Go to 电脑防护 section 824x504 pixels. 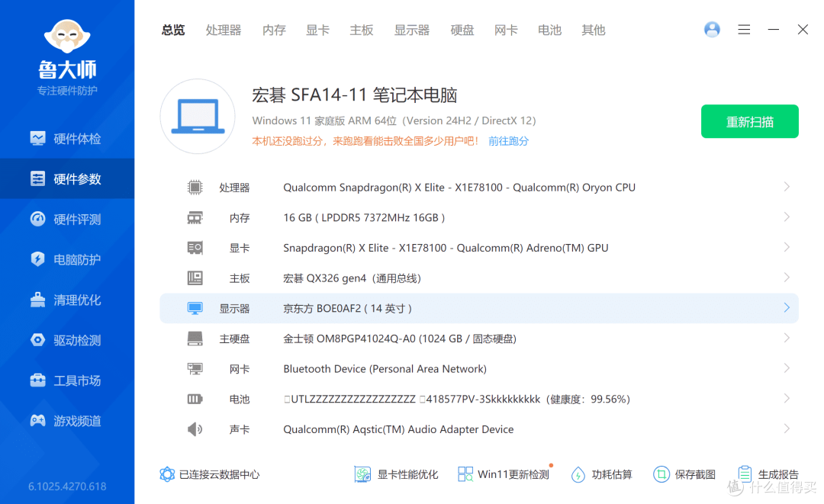66,259
